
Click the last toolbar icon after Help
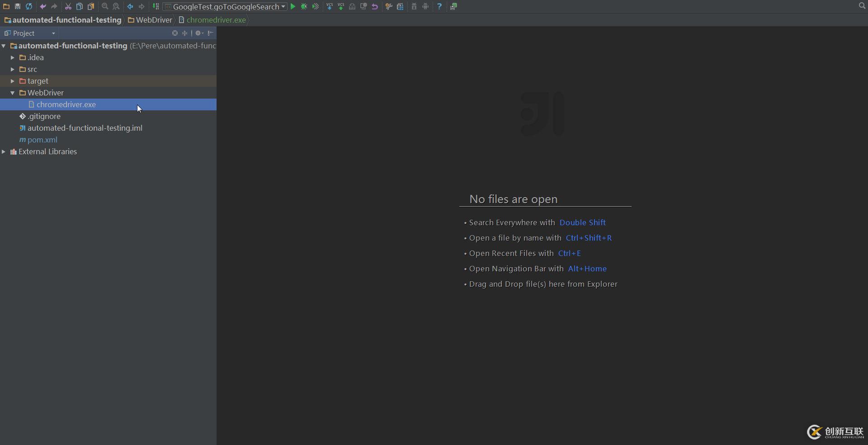click(453, 6)
